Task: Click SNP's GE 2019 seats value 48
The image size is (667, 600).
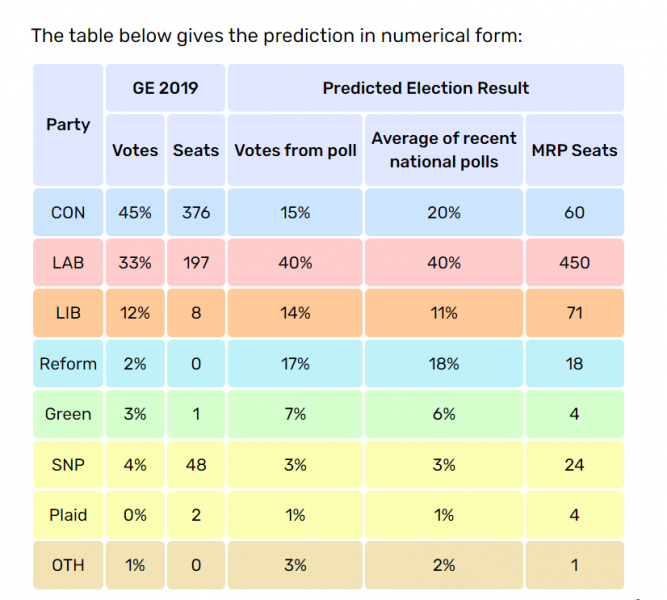Action: 196,464
